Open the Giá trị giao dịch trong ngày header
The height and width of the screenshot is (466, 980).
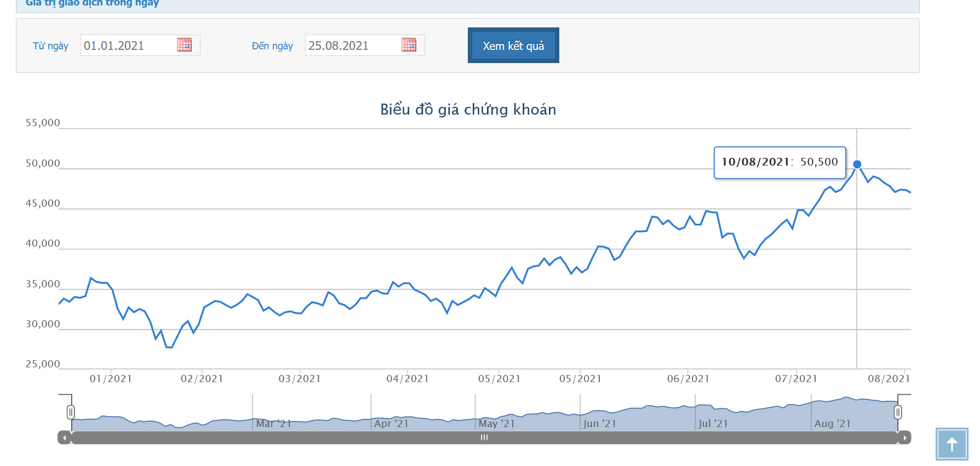pyautogui.click(x=92, y=3)
